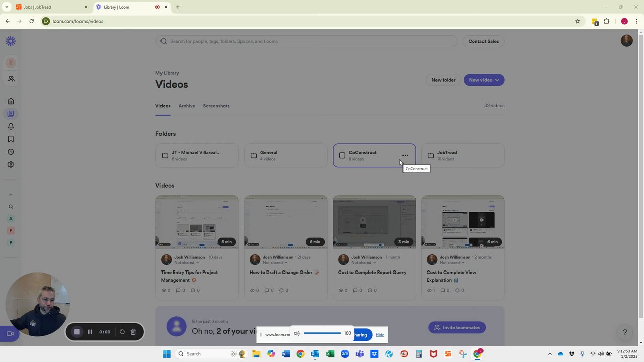Open Windows Start menu

pyautogui.click(x=167, y=354)
